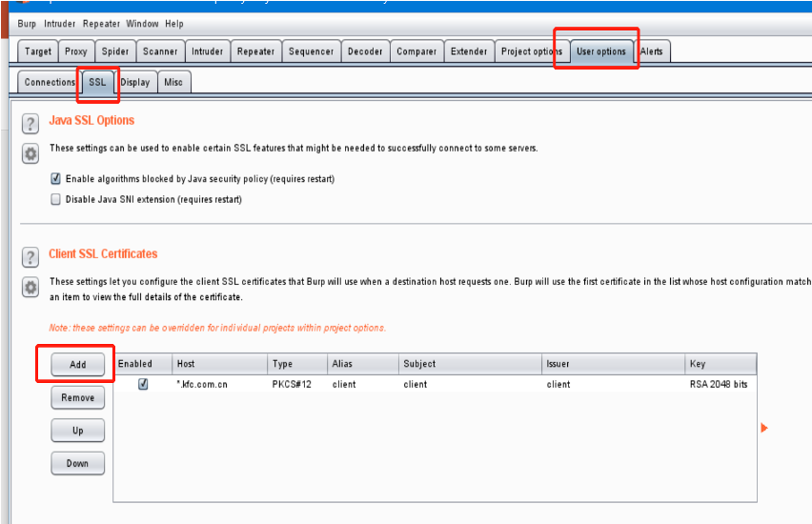This screenshot has height=524, width=812.
Task: Open the Help menu
Action: (174, 24)
